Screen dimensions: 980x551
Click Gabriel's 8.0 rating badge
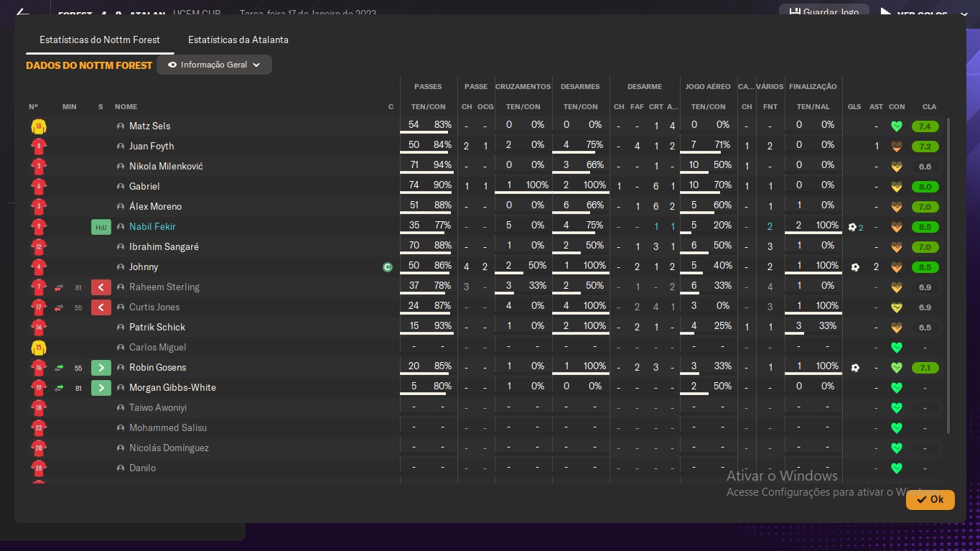pyautogui.click(x=925, y=187)
